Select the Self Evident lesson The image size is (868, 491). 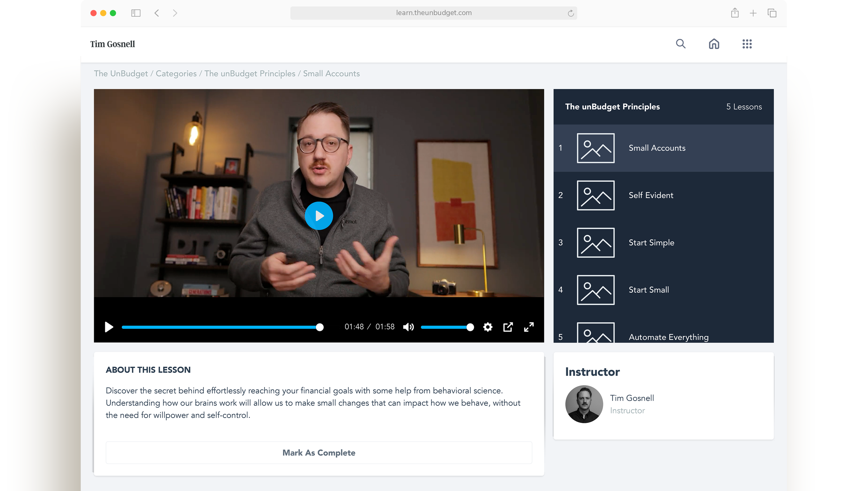pyautogui.click(x=651, y=195)
